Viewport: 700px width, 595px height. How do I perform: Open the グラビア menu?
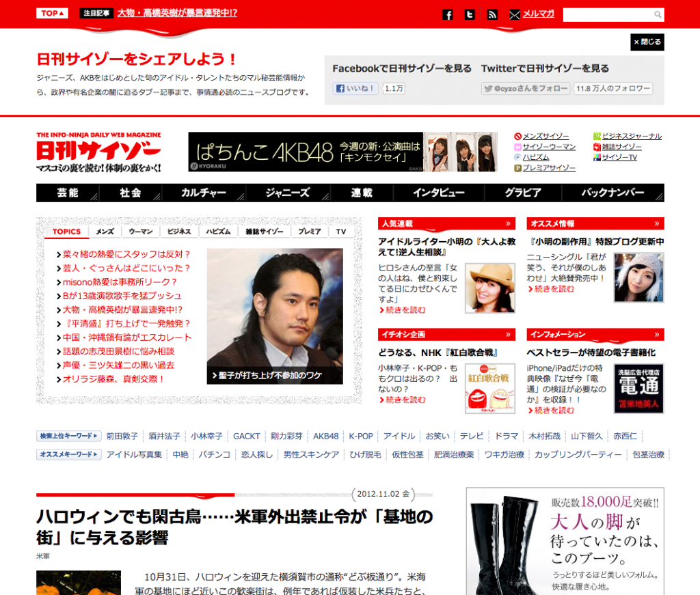[523, 193]
